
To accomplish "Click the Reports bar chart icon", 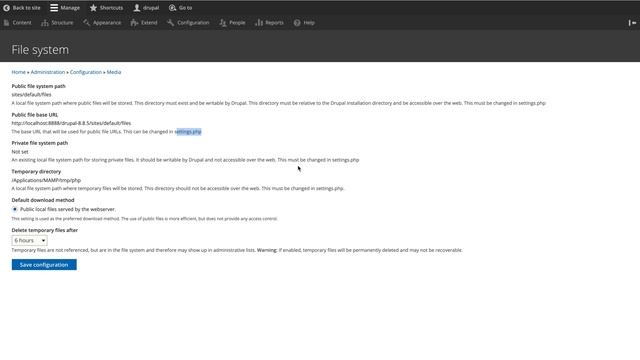I will pos(259,23).
